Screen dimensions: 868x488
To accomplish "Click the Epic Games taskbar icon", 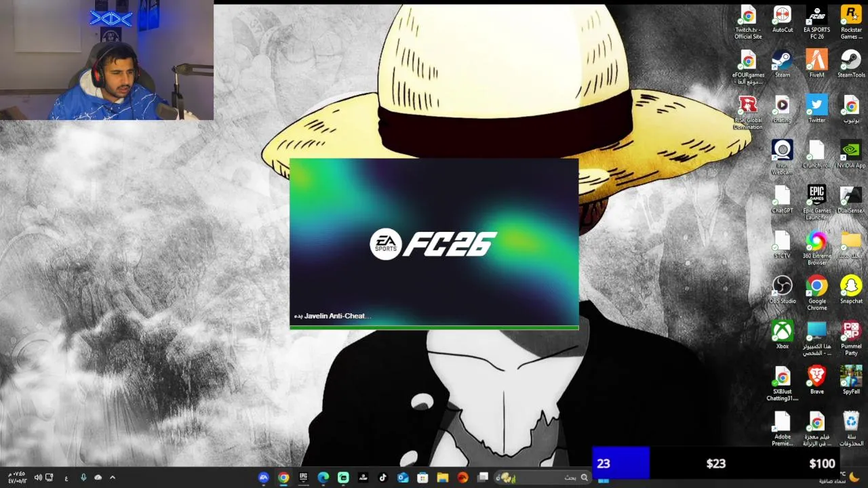I will [303, 477].
